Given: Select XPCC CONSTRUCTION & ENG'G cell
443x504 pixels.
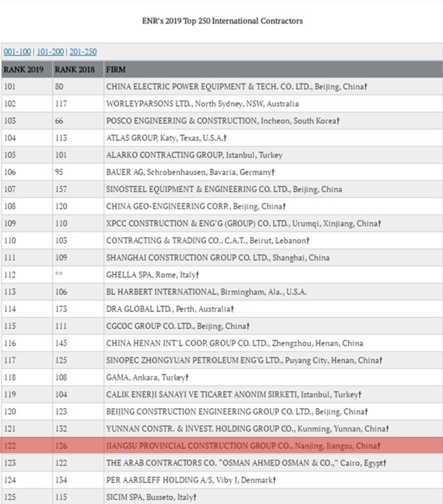Looking at the screenshot, I should (273, 223).
